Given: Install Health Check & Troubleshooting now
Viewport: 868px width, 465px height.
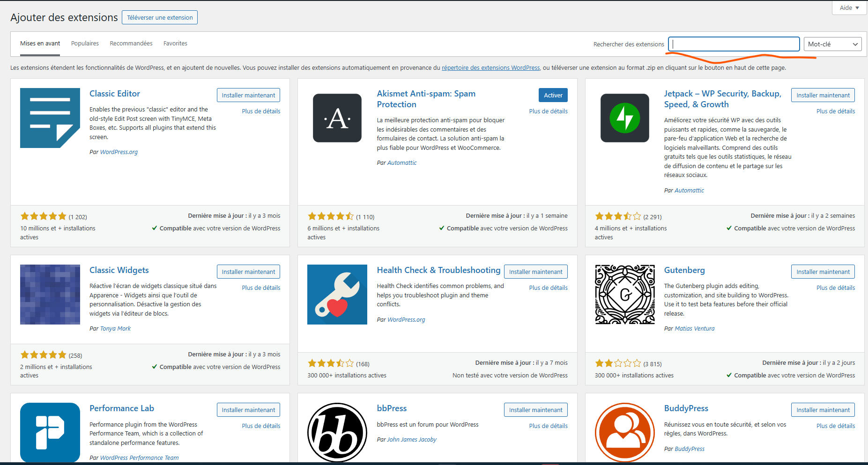Looking at the screenshot, I should [536, 272].
